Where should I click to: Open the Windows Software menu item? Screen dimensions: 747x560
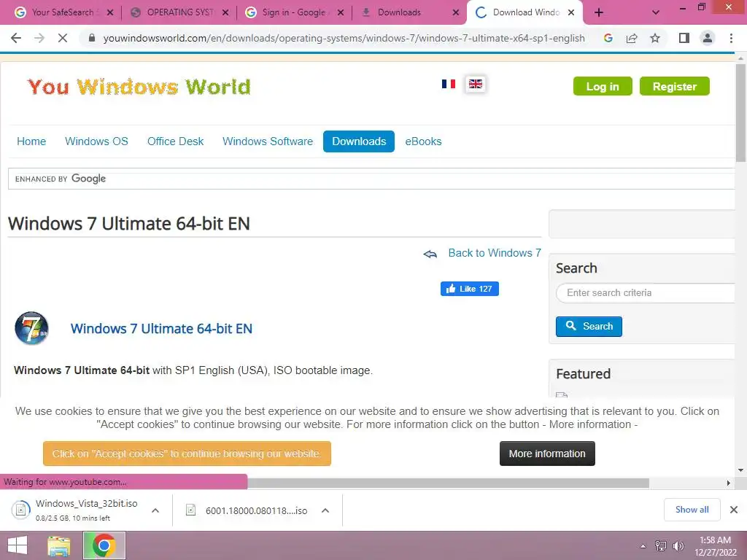point(268,141)
